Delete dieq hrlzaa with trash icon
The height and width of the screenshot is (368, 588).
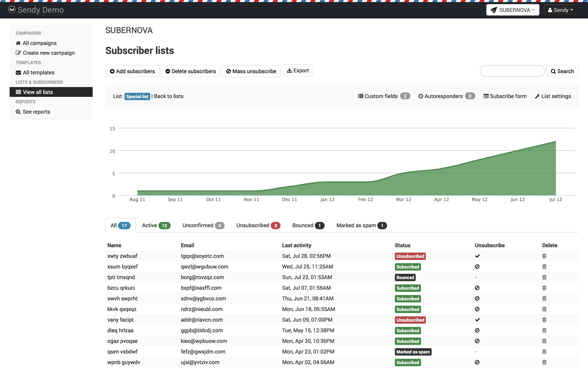(544, 331)
